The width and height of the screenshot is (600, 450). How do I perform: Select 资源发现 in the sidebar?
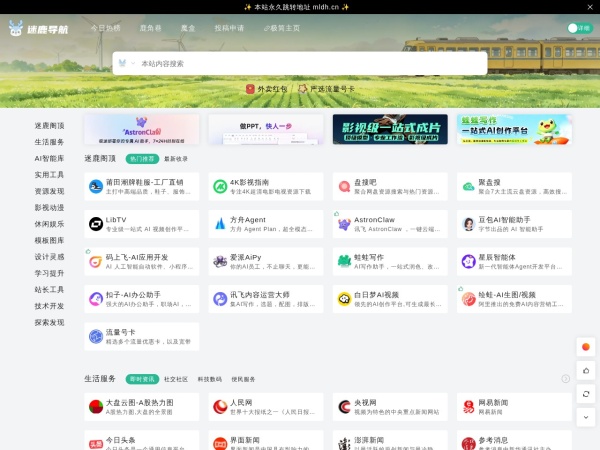49,191
